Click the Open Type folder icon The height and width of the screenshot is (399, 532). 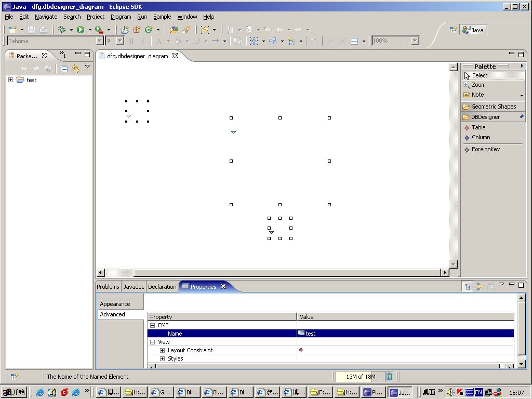(174, 30)
